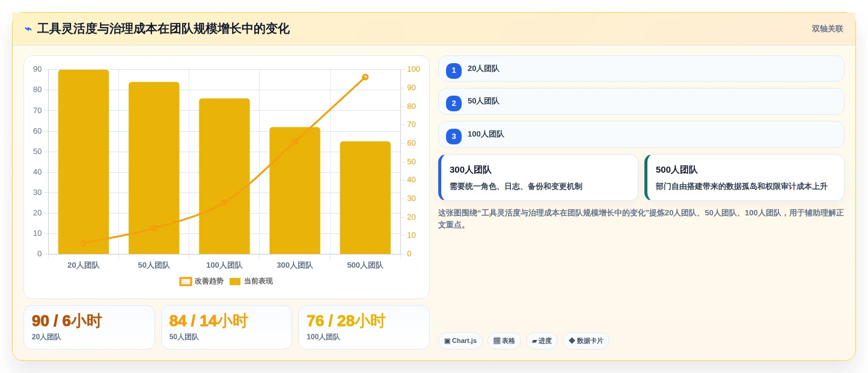Select the 50人团队 list row
868x373 pixels.
coord(641,101)
